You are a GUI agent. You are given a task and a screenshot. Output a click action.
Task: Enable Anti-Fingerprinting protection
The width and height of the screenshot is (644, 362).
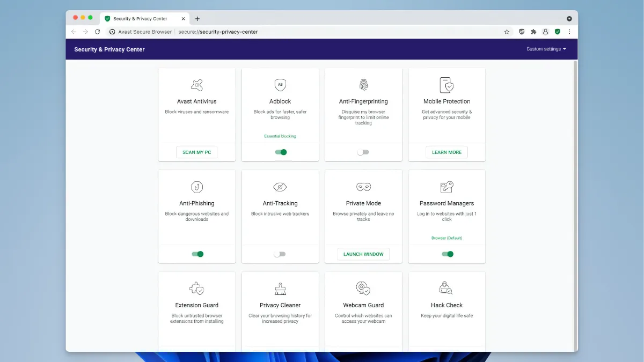pyautogui.click(x=363, y=152)
